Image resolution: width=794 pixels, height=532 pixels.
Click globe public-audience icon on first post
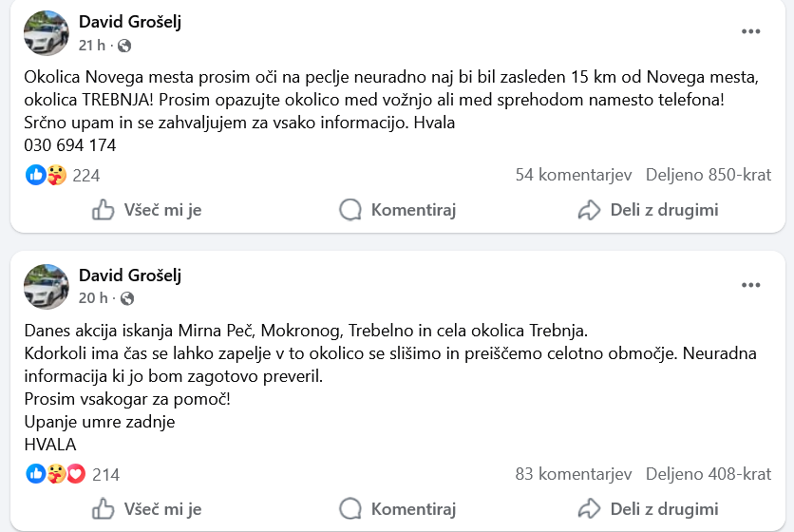[x=124, y=45]
